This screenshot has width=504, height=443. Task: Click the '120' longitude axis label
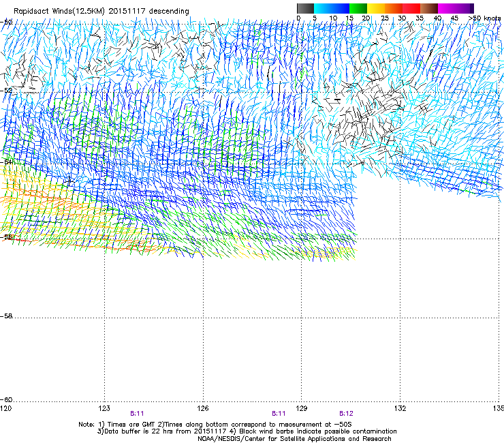[x=5, y=408]
